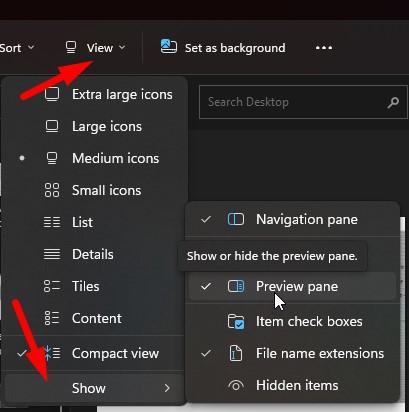Click the Set as background picture icon
Viewport: 409px width, 412px height.
tap(169, 46)
